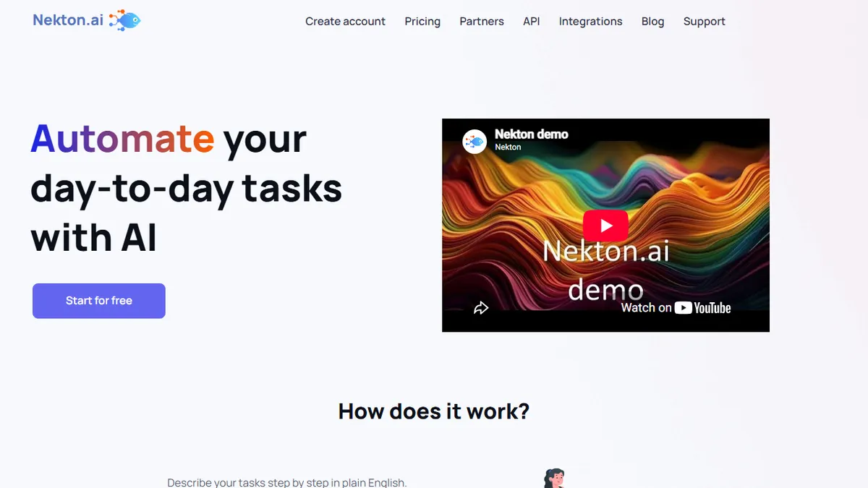Open the Nekton demo video title
Image resolution: width=868 pixels, height=488 pixels.
coord(532,134)
